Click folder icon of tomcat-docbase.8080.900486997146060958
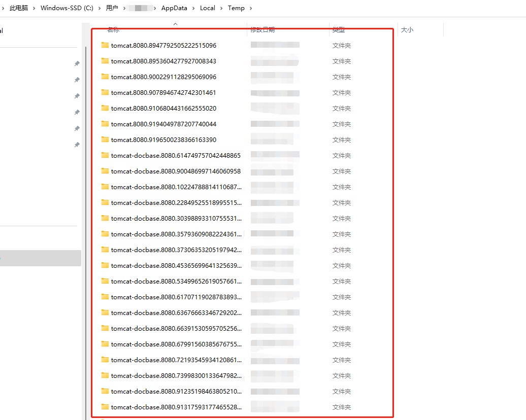This screenshot has width=526, height=420. (x=105, y=171)
